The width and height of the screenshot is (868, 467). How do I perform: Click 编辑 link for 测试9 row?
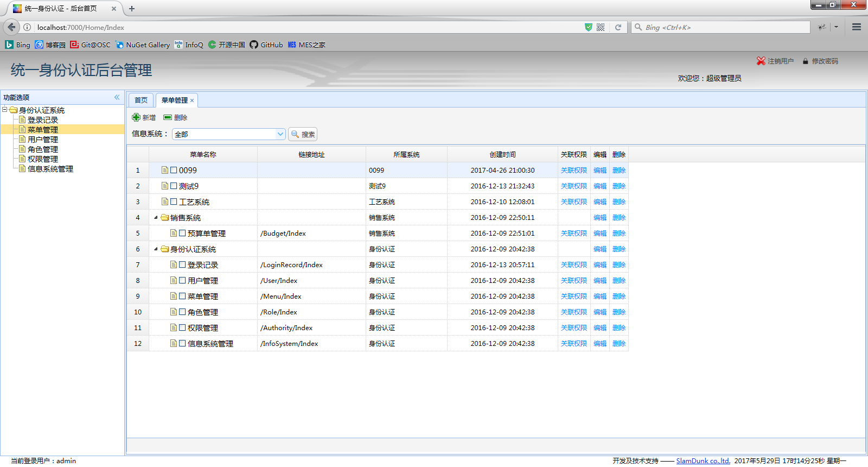pos(599,186)
